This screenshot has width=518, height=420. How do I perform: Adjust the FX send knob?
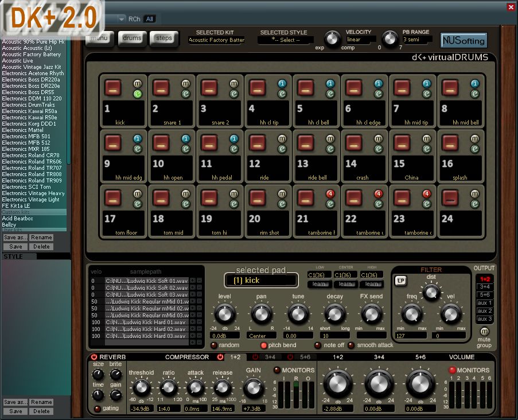pos(372,313)
